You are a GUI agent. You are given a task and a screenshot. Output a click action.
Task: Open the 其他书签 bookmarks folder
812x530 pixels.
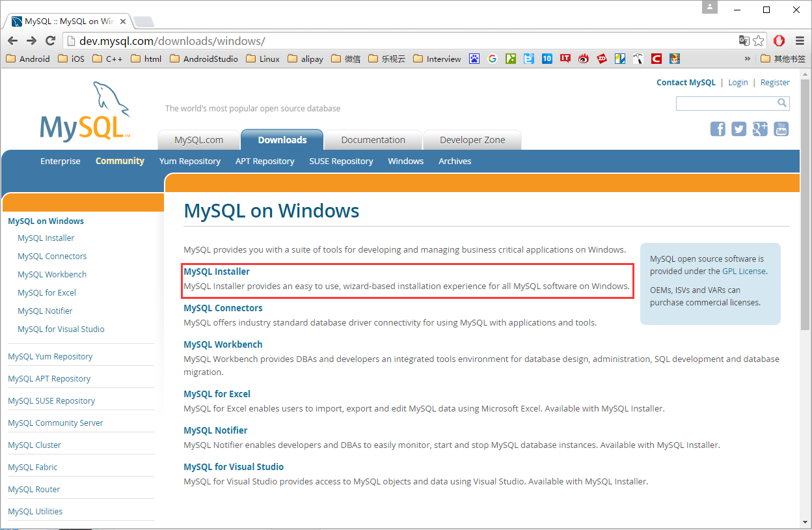pyautogui.click(x=783, y=59)
